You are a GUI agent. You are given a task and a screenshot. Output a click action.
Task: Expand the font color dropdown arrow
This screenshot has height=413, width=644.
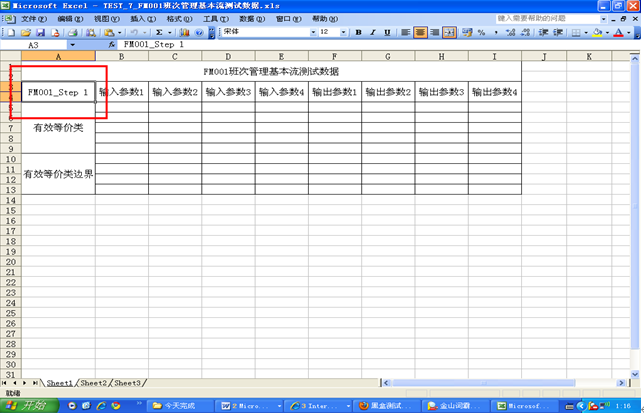point(628,32)
